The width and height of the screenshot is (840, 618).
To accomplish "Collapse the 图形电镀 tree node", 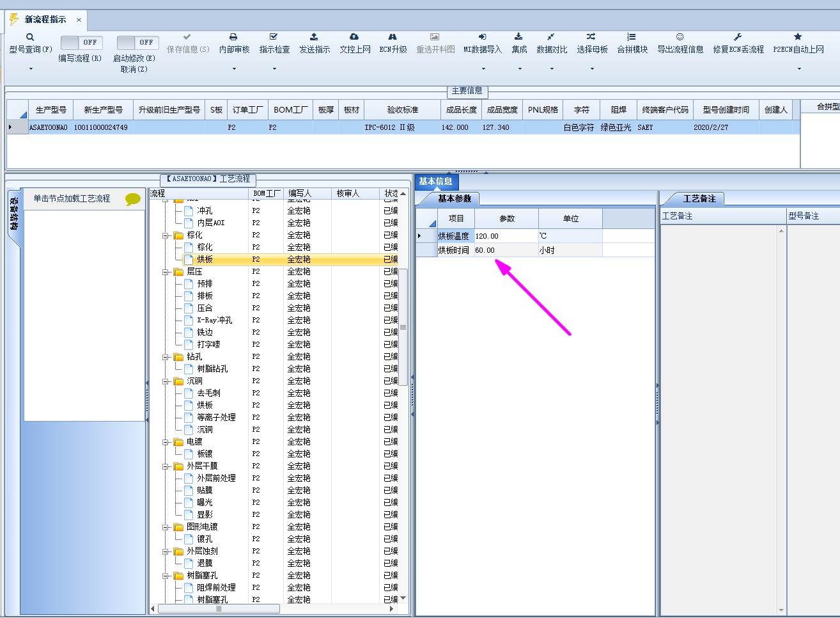I will click(x=166, y=527).
